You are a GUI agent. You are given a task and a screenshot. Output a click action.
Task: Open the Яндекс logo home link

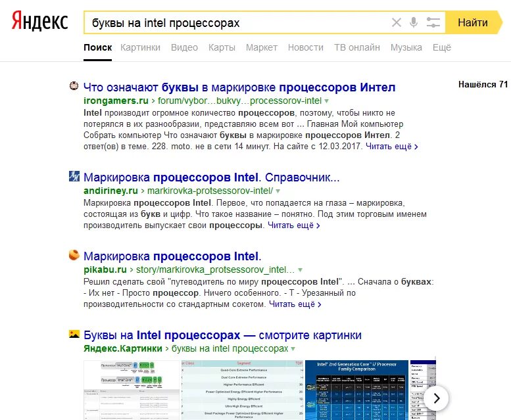click(x=39, y=21)
